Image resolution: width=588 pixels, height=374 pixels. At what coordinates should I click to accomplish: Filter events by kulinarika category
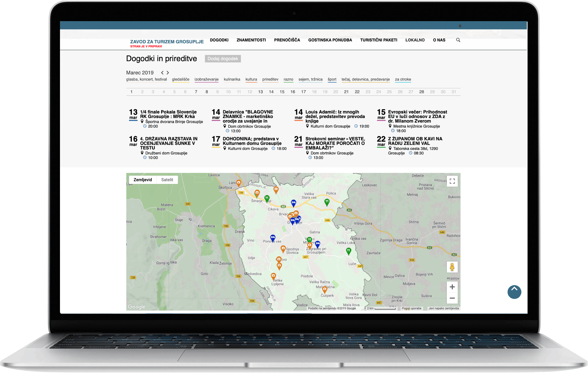click(x=232, y=79)
